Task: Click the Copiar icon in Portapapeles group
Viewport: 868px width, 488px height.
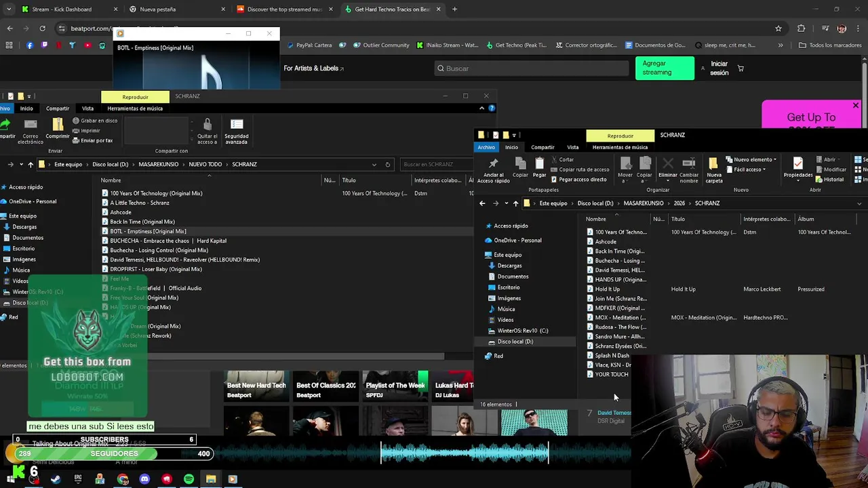Action: pyautogui.click(x=520, y=163)
